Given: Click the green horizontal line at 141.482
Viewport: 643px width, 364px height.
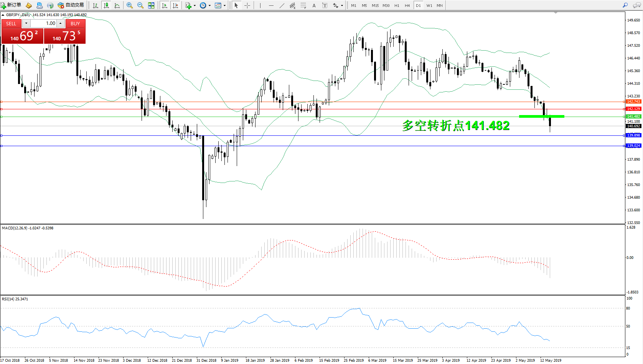Looking at the screenshot, I should (307, 117).
